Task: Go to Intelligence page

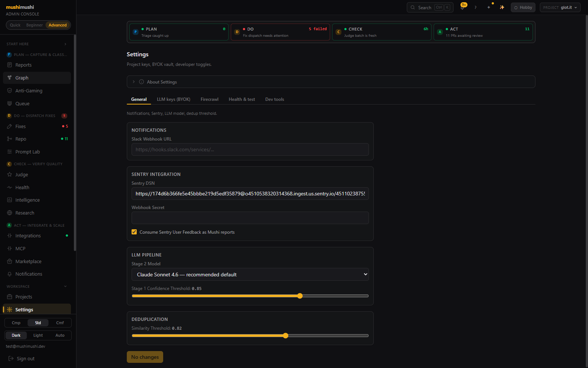Action: pyautogui.click(x=37, y=200)
